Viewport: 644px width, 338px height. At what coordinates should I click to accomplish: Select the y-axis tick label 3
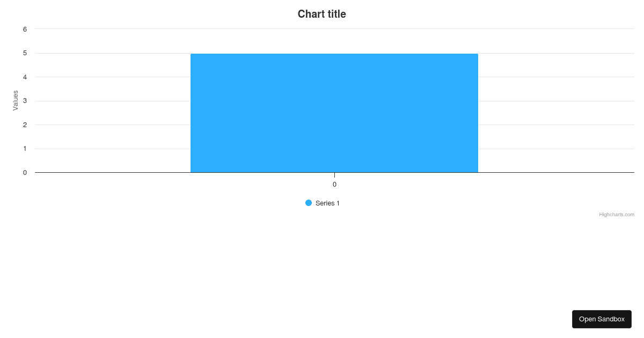coord(24,100)
